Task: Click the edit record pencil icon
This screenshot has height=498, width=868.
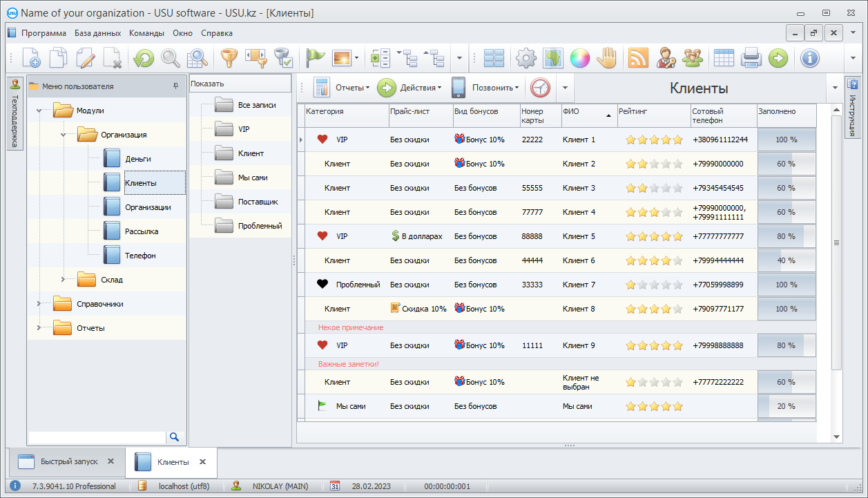Action: click(x=86, y=58)
